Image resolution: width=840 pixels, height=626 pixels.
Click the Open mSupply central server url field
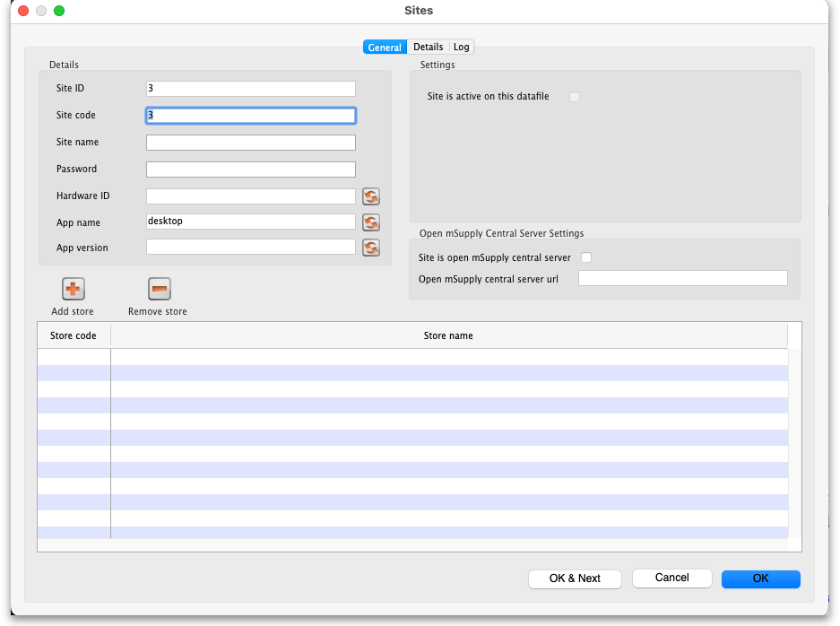tap(682, 279)
